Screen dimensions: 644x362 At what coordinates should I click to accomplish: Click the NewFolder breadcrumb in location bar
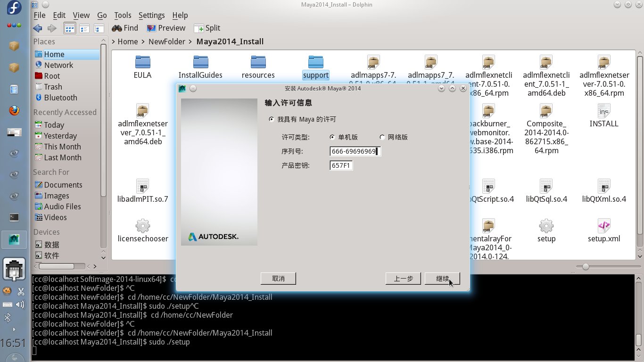tap(167, 41)
